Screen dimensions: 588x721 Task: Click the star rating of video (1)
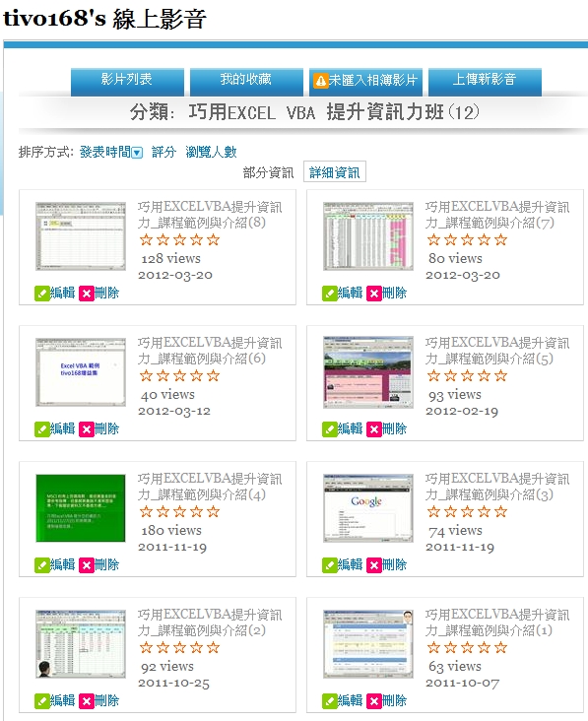tap(467, 647)
